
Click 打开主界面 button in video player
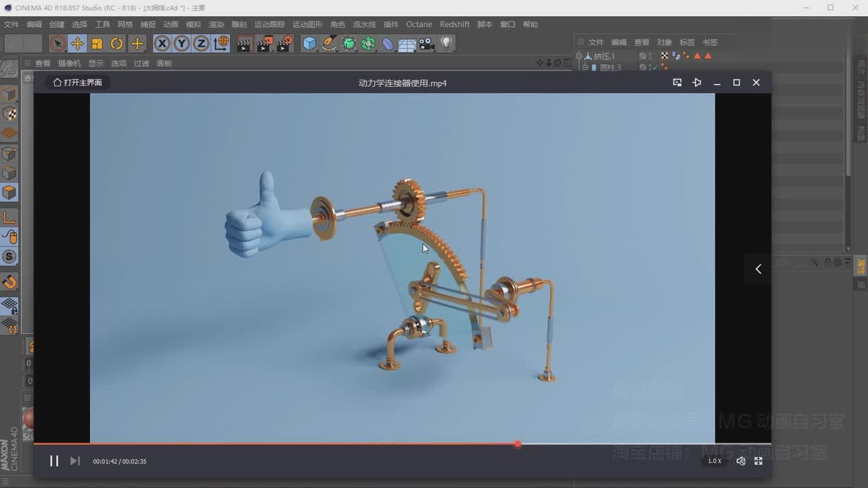(x=77, y=82)
